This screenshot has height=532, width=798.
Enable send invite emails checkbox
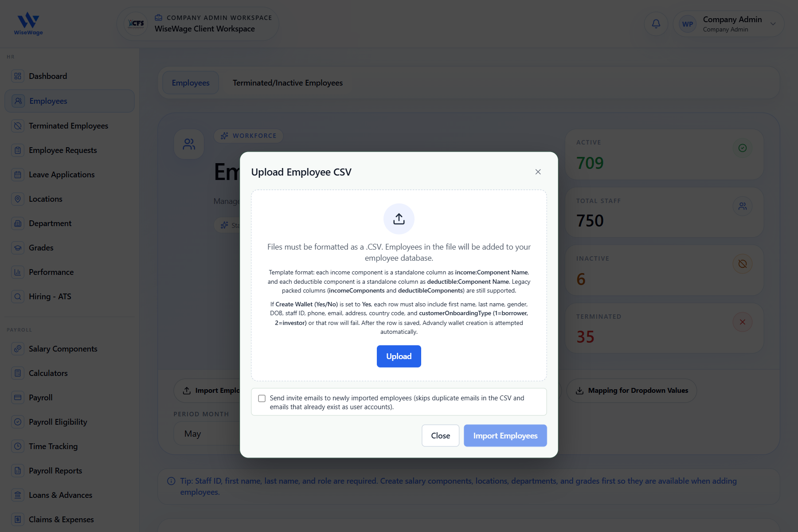click(x=262, y=398)
